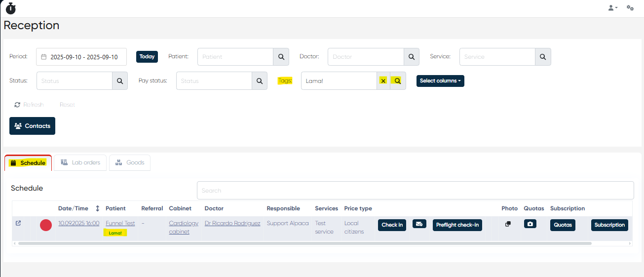Click the Patient search magnifier icon
Screen dimensions: 644x277
(x=281, y=57)
